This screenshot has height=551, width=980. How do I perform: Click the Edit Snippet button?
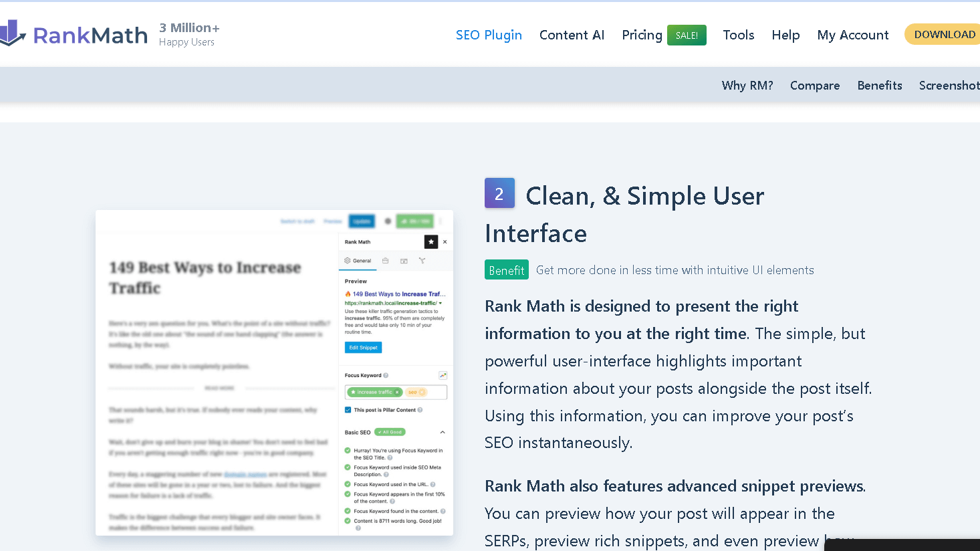363,348
